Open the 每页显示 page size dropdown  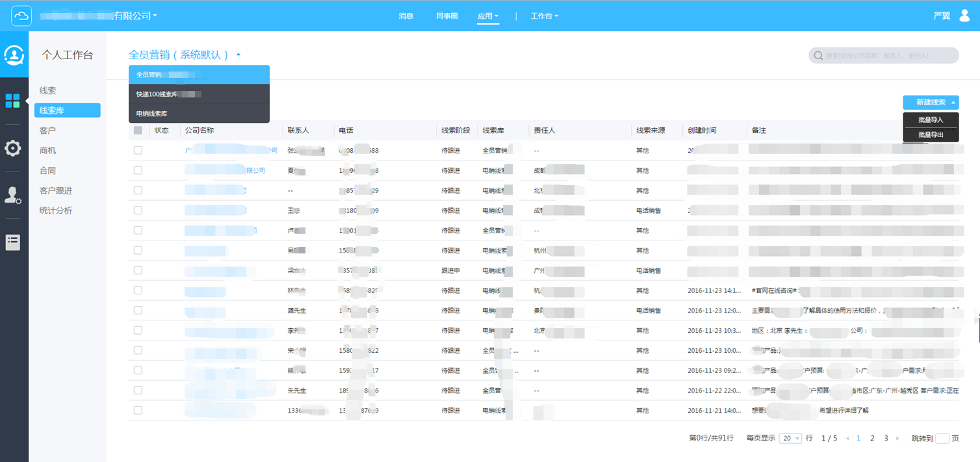click(790, 439)
